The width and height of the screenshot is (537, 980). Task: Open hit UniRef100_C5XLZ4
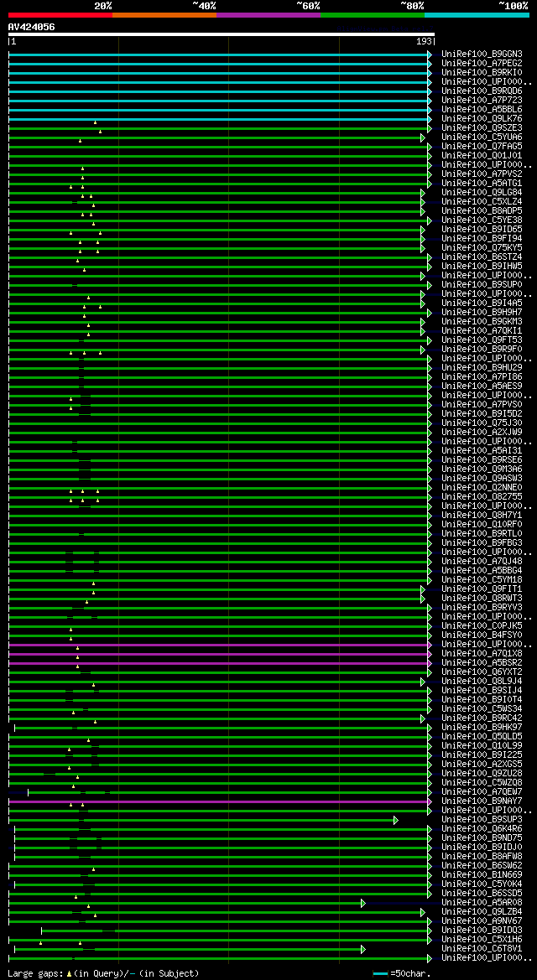(482, 202)
